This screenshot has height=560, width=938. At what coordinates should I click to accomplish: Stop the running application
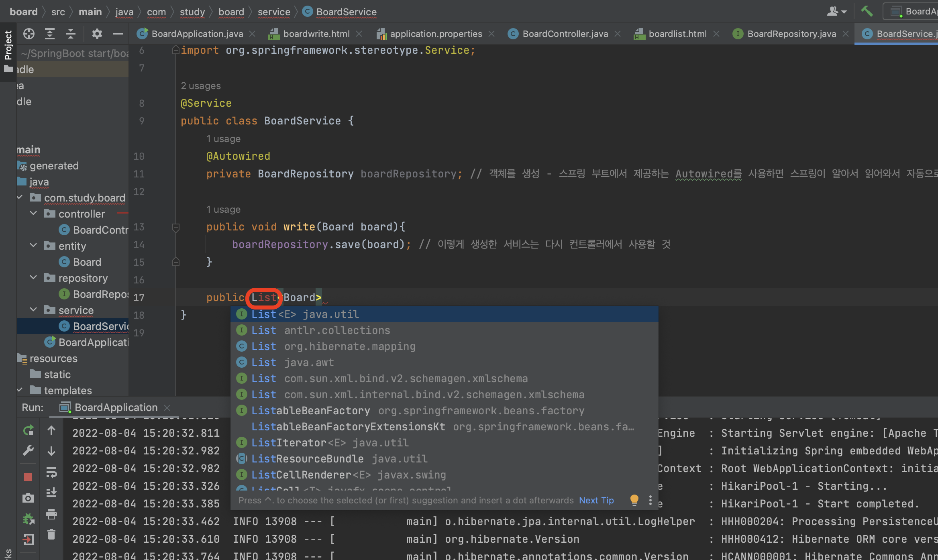(28, 477)
